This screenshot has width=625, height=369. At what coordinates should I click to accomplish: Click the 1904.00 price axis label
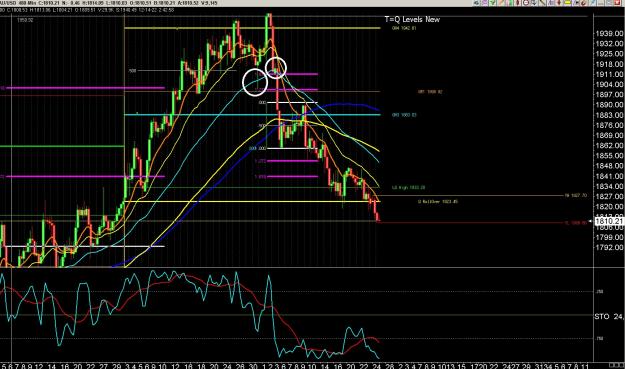pos(609,84)
